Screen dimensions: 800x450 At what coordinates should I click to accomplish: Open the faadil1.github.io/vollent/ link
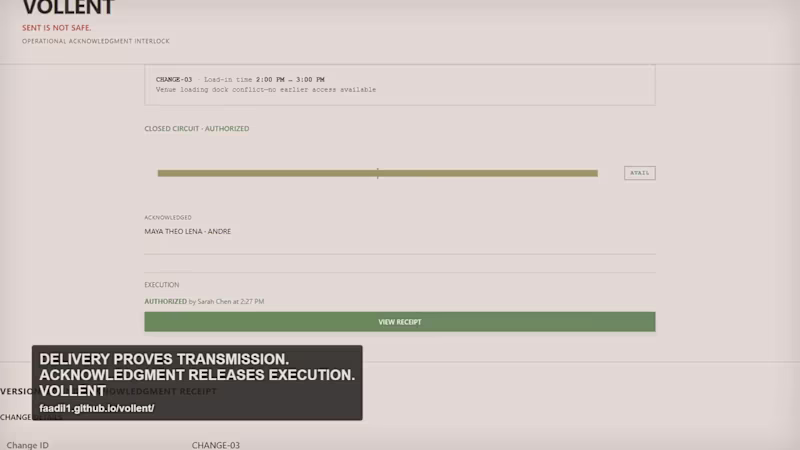click(96, 408)
